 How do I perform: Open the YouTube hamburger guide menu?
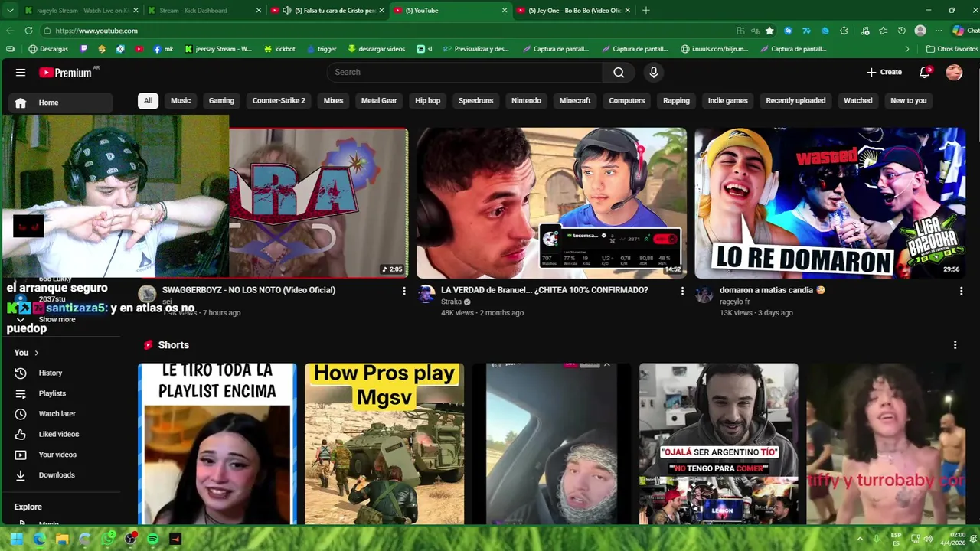pyautogui.click(x=21, y=72)
